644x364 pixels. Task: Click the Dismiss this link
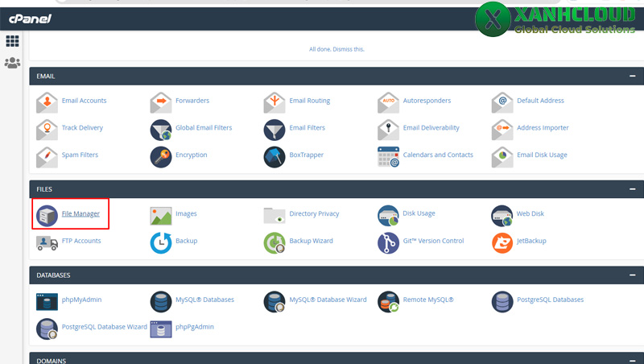pos(349,49)
